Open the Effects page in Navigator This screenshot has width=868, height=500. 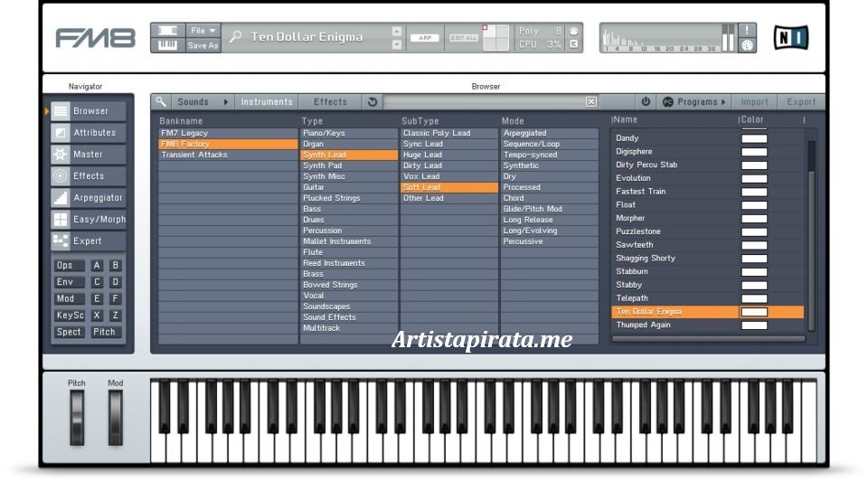click(89, 176)
